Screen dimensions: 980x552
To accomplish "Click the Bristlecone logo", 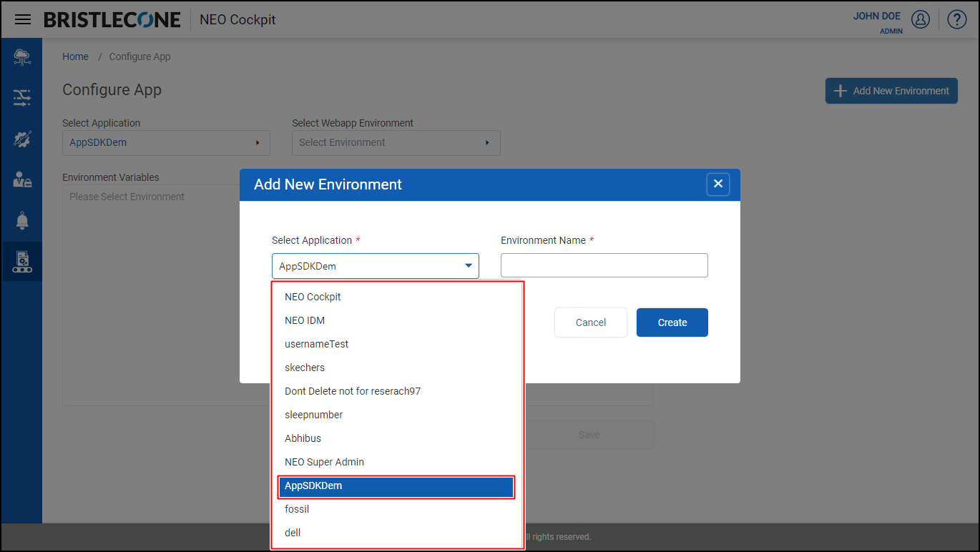I will pyautogui.click(x=112, y=19).
